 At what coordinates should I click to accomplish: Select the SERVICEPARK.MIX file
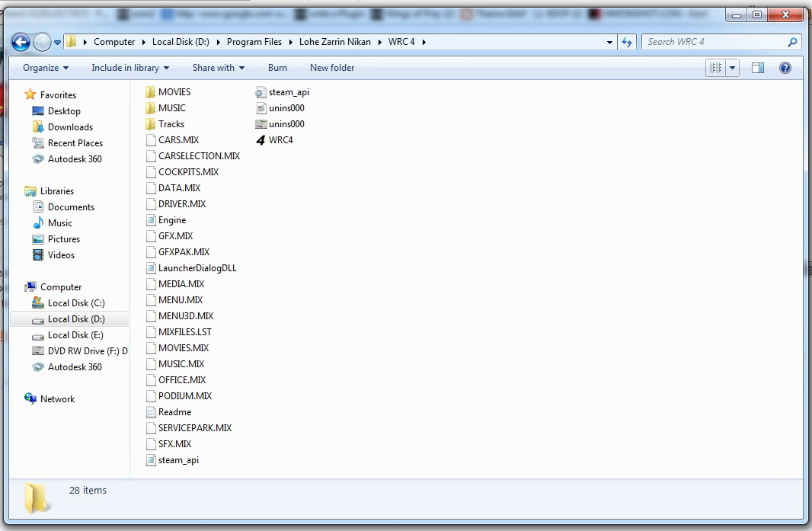click(x=195, y=428)
